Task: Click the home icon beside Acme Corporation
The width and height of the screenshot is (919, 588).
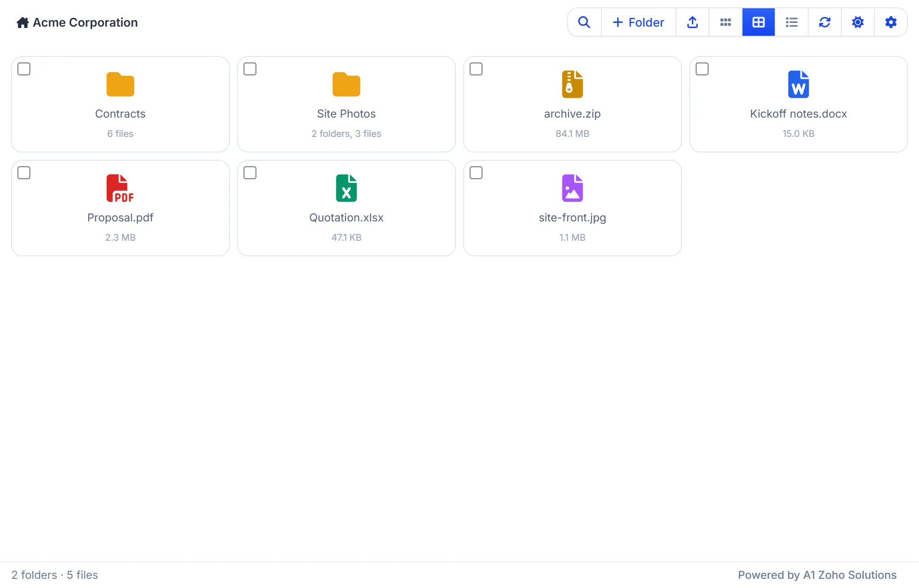Action: point(23,23)
